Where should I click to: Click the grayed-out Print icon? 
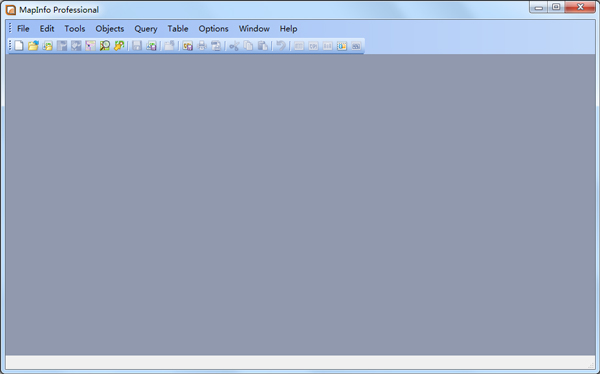tap(202, 46)
